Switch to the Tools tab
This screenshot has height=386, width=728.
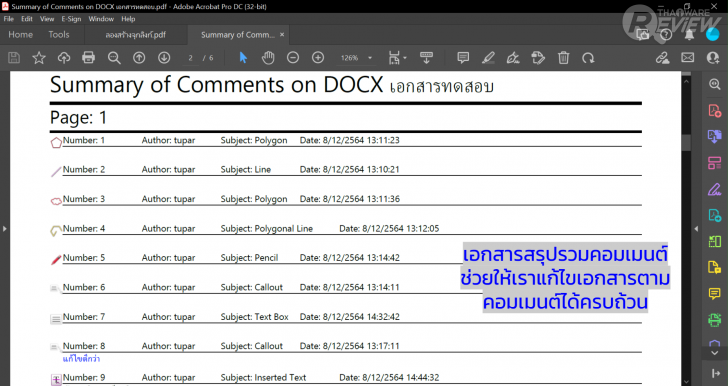click(59, 35)
